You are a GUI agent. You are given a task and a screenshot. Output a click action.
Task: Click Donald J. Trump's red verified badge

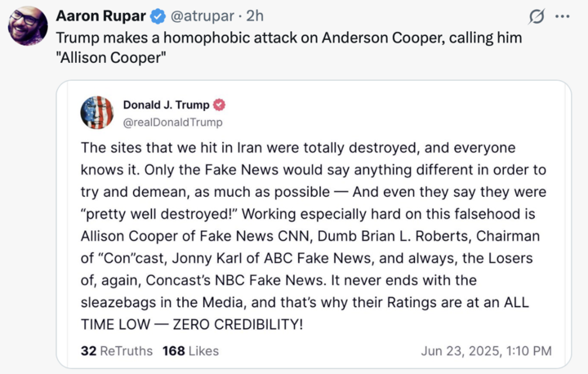coord(220,105)
